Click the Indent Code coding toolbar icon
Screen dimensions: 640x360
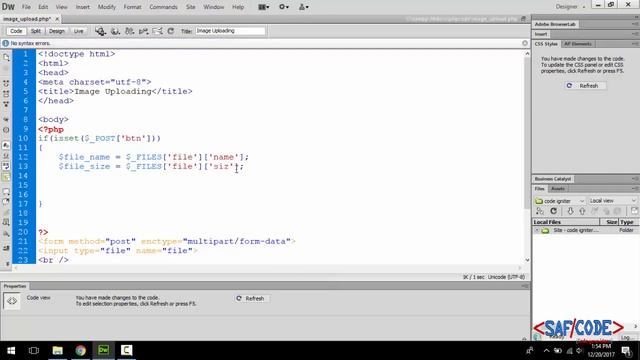click(6, 248)
